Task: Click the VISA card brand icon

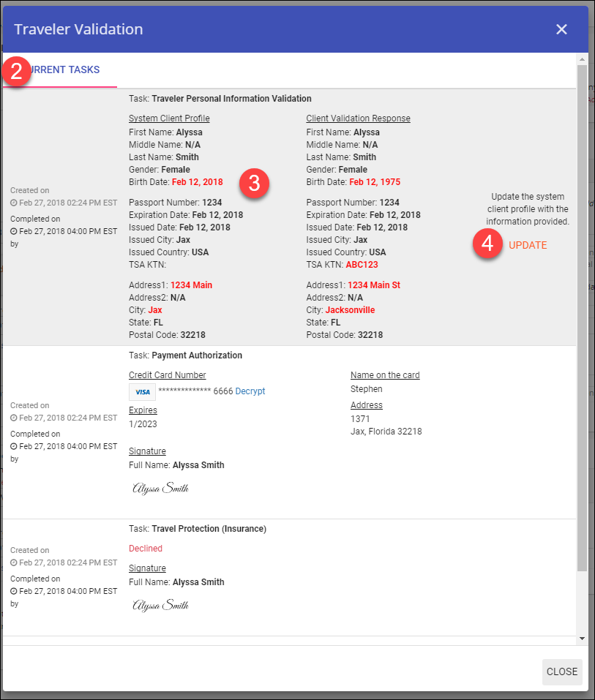Action: click(142, 391)
